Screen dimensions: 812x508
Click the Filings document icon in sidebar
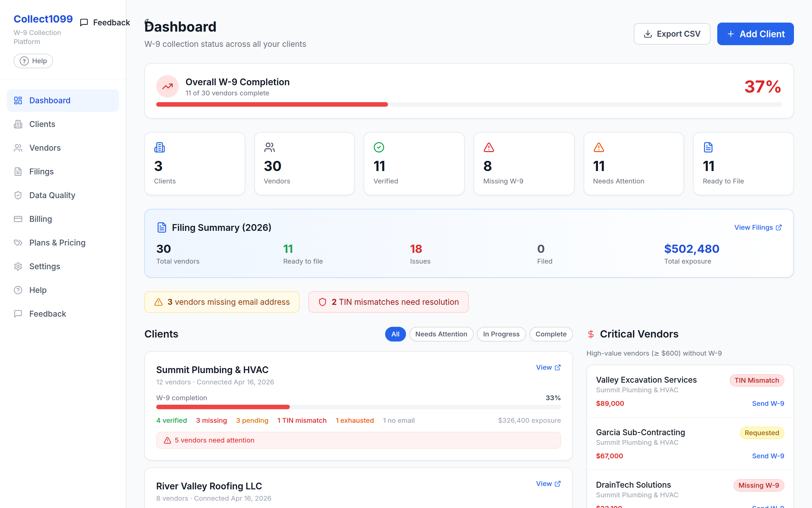18,172
